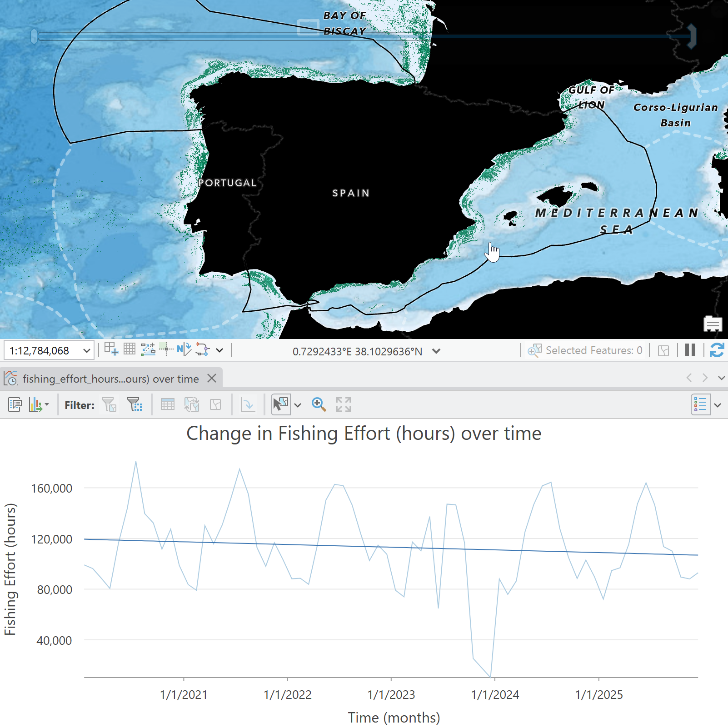Clear the selected features
The width and height of the screenshot is (728, 728).
coord(663,350)
